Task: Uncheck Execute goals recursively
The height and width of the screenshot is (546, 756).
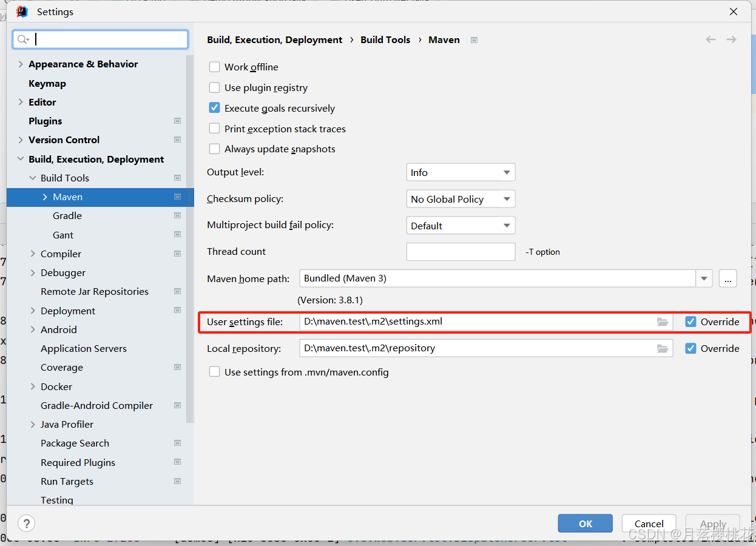Action: point(214,108)
